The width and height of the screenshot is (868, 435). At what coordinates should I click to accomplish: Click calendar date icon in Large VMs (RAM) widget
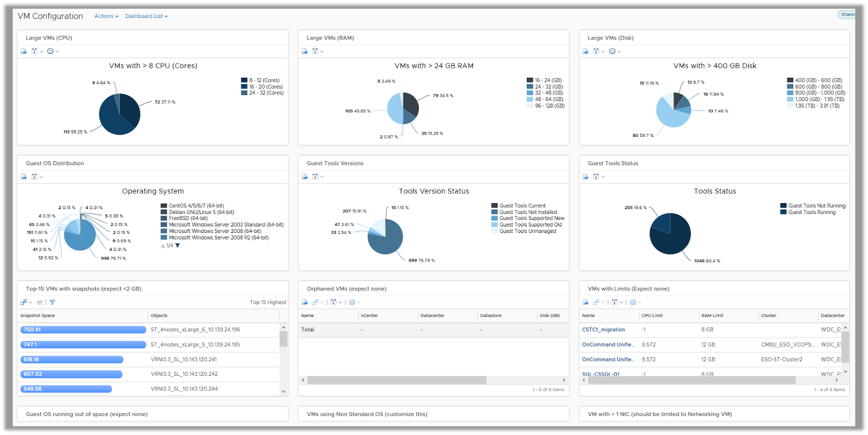click(315, 52)
